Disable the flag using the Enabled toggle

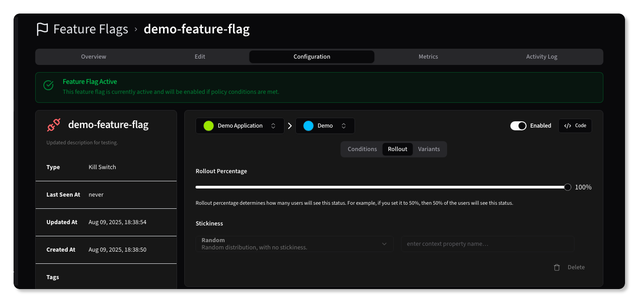[518, 125]
